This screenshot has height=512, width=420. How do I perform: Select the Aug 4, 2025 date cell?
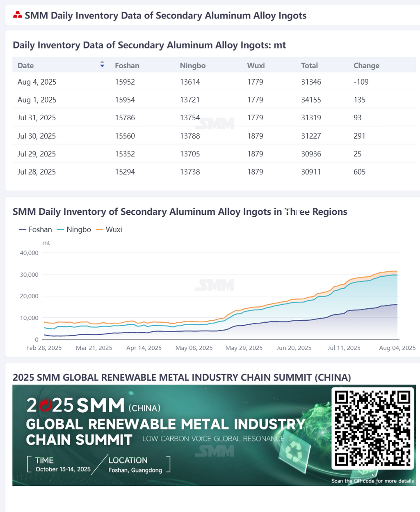(x=37, y=82)
